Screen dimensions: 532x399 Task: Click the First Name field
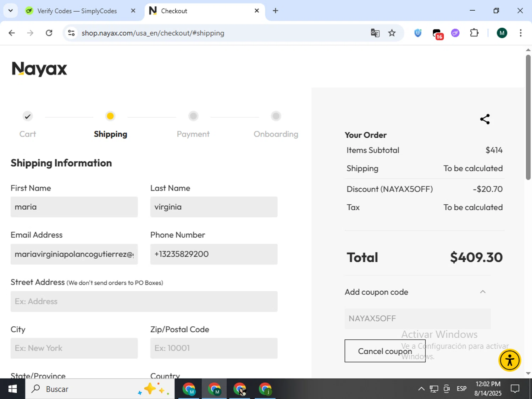pos(74,207)
